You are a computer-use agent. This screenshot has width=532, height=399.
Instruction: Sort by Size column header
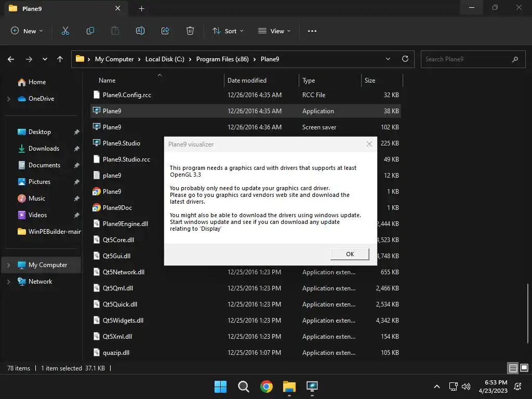[x=370, y=81]
